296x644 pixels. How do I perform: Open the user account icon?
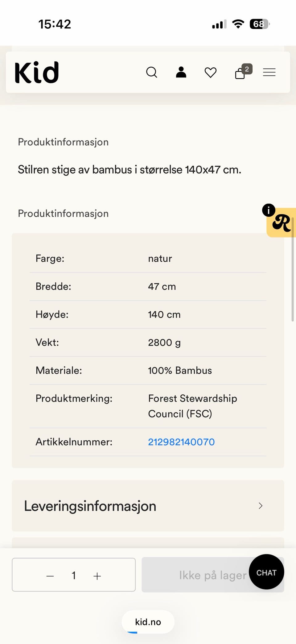tap(181, 72)
